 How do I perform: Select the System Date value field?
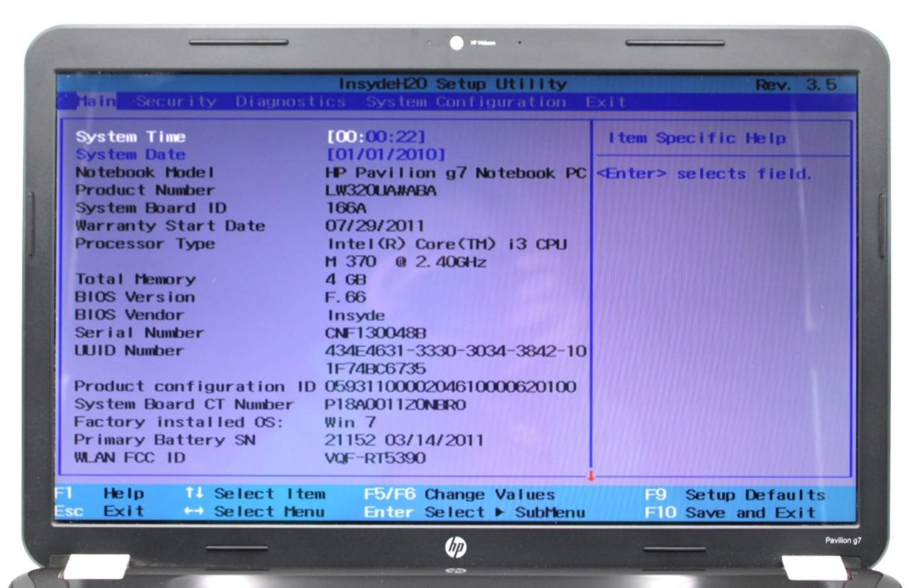click(x=385, y=154)
